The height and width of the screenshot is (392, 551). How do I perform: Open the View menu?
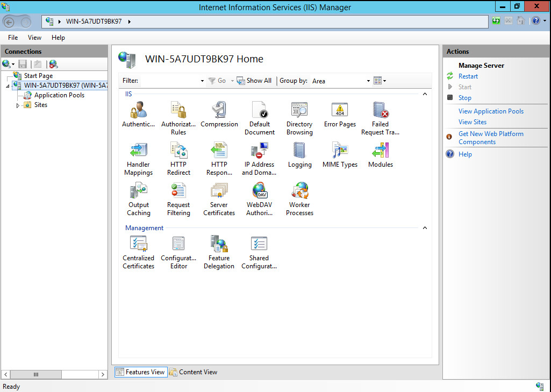click(x=34, y=38)
